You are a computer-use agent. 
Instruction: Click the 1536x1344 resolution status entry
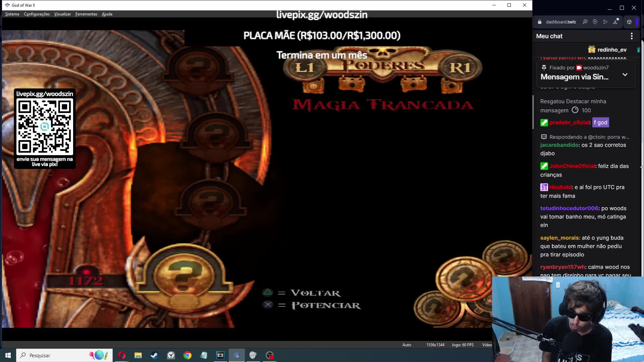[435, 345]
